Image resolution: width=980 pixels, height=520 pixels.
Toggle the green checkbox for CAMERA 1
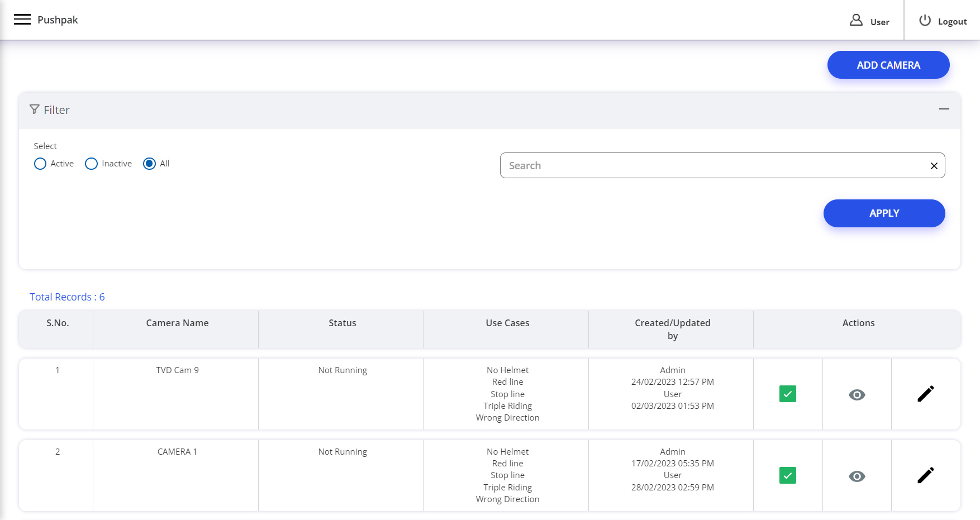point(787,476)
